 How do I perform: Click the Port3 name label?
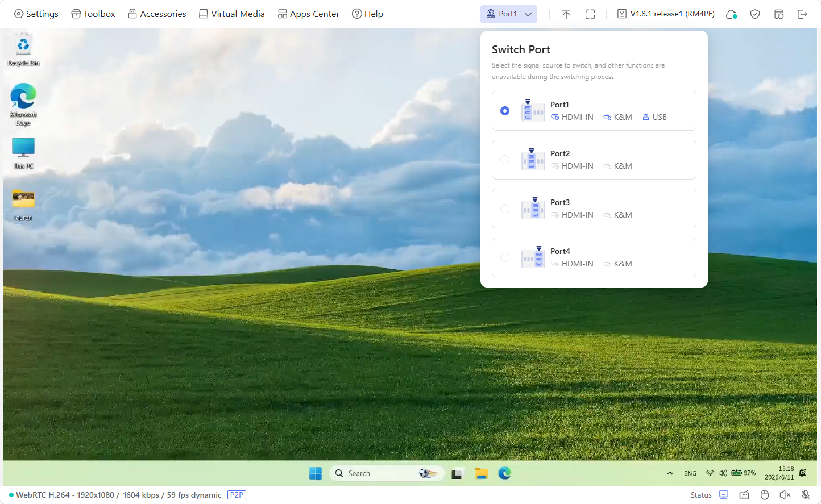(560, 202)
